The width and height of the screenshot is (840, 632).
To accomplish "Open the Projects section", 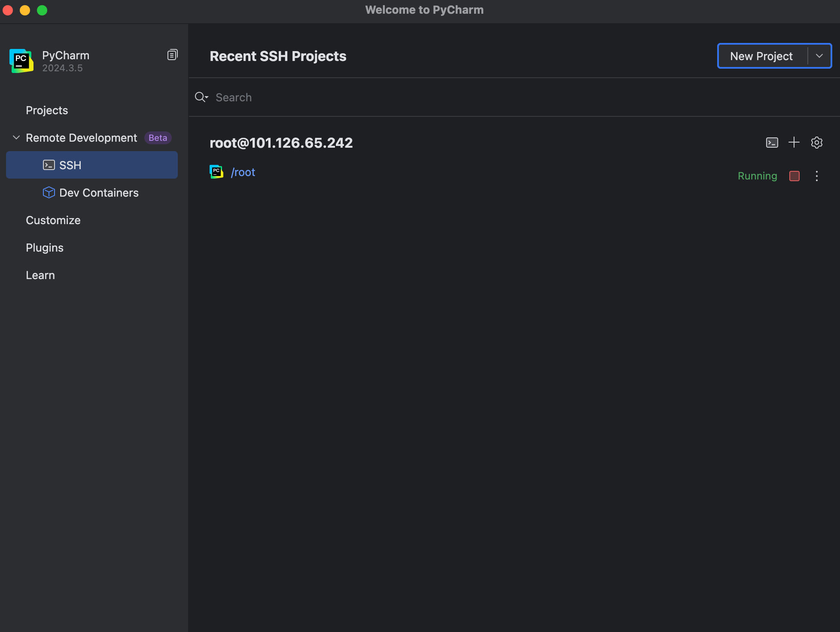I will (x=47, y=110).
